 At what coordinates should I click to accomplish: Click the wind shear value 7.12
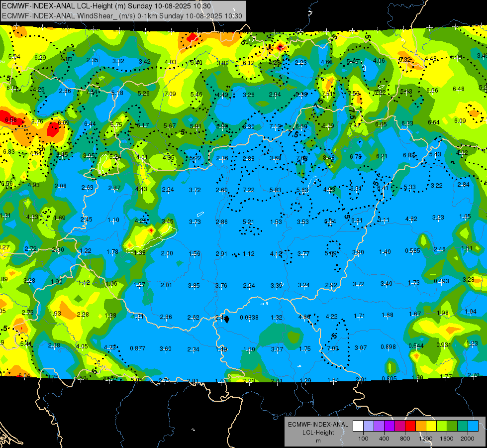275,126
